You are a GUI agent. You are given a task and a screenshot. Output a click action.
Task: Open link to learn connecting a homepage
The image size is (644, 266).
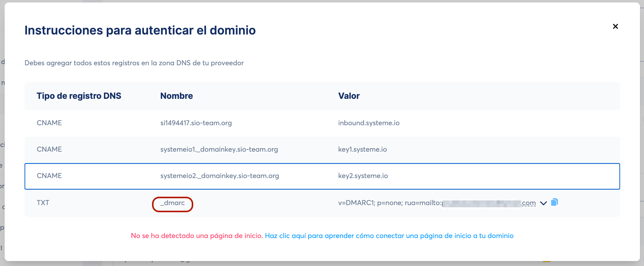(x=389, y=236)
